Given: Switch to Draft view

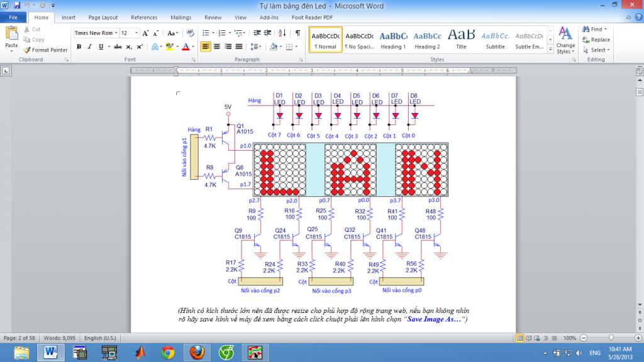Looking at the screenshot, I should pos(555,338).
